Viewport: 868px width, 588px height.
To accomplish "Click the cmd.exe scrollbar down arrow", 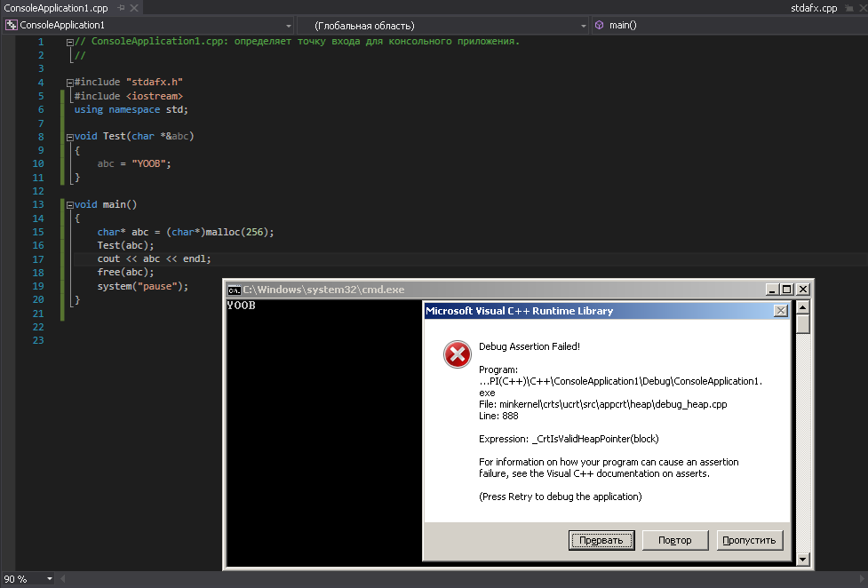I will (x=802, y=560).
